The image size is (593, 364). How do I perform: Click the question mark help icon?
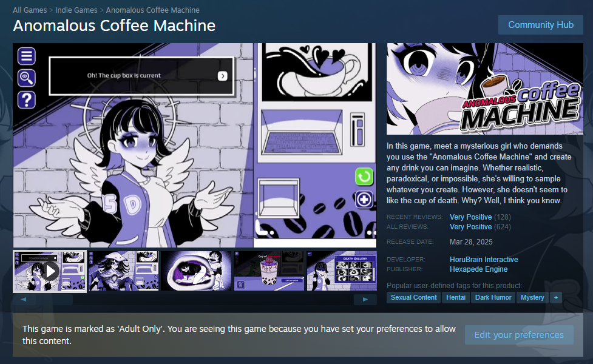point(27,99)
